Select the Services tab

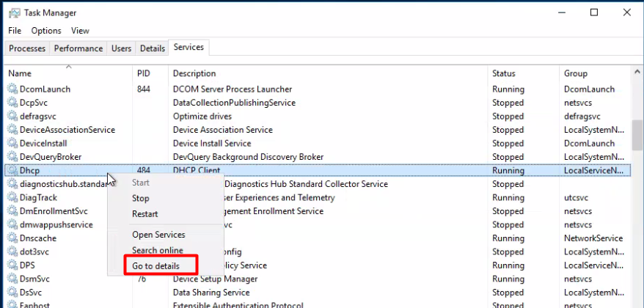[189, 47]
